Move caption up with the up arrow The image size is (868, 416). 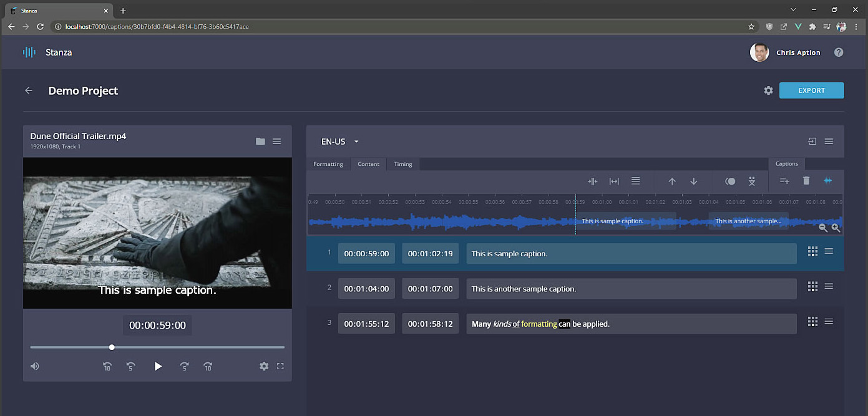click(x=672, y=181)
